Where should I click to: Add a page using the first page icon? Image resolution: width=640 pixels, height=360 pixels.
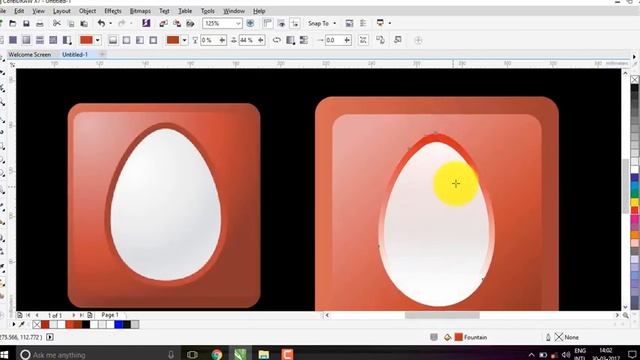coord(20,315)
